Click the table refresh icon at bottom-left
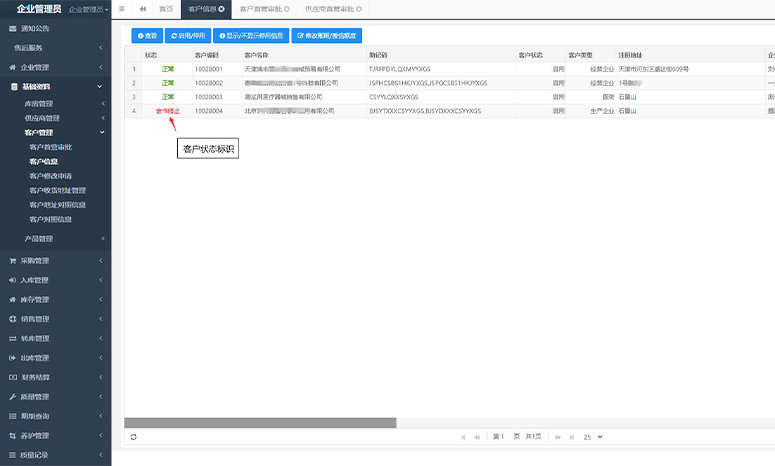The height and width of the screenshot is (466, 775). 133,437
